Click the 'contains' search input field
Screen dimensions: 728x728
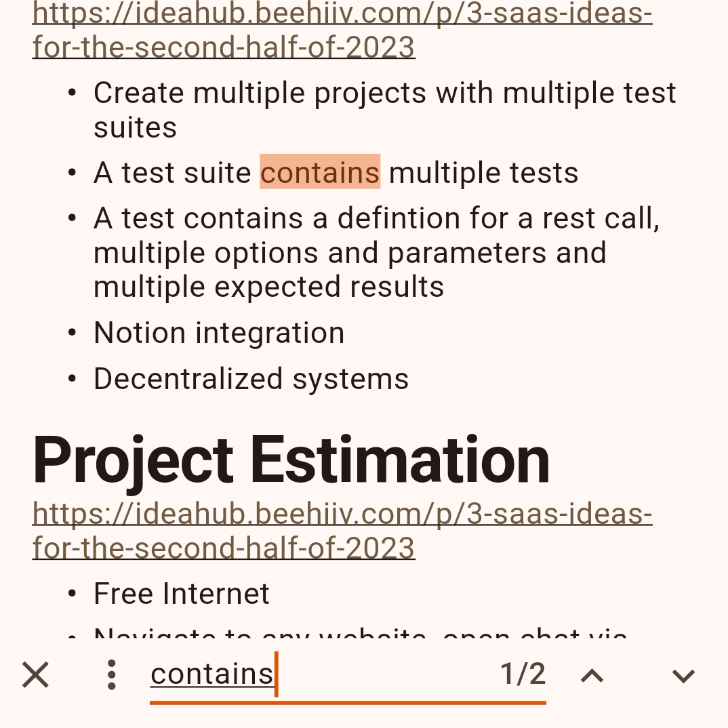[319, 674]
